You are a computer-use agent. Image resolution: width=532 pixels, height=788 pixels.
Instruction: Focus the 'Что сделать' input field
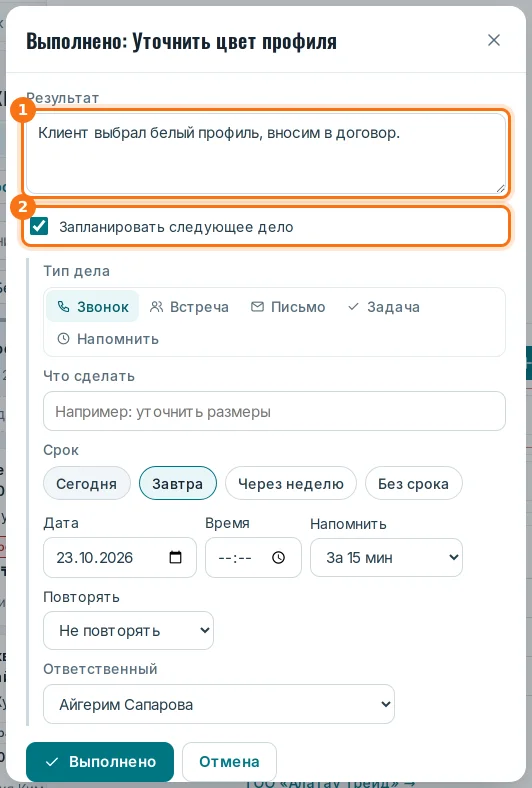click(x=274, y=411)
